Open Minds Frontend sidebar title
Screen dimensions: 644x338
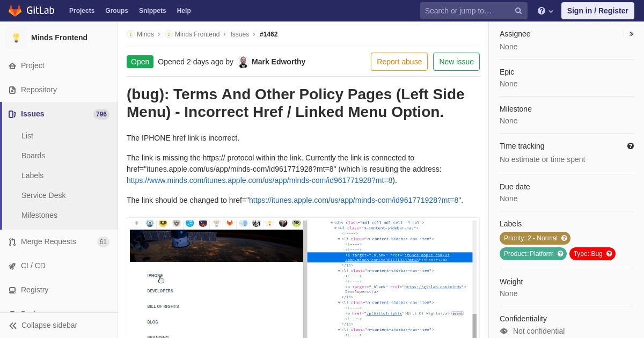(x=59, y=38)
